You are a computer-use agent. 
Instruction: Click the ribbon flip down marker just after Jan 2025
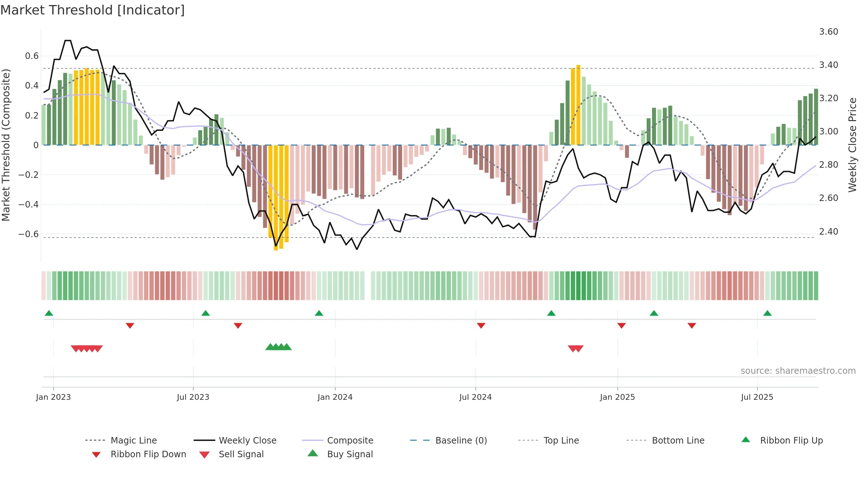click(x=622, y=326)
